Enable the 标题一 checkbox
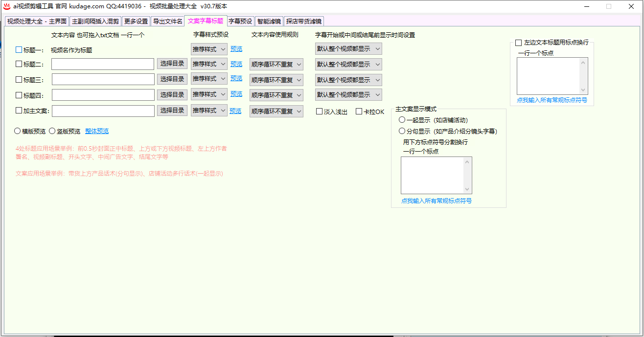Screen dimensions: 644x337 (x=19, y=49)
